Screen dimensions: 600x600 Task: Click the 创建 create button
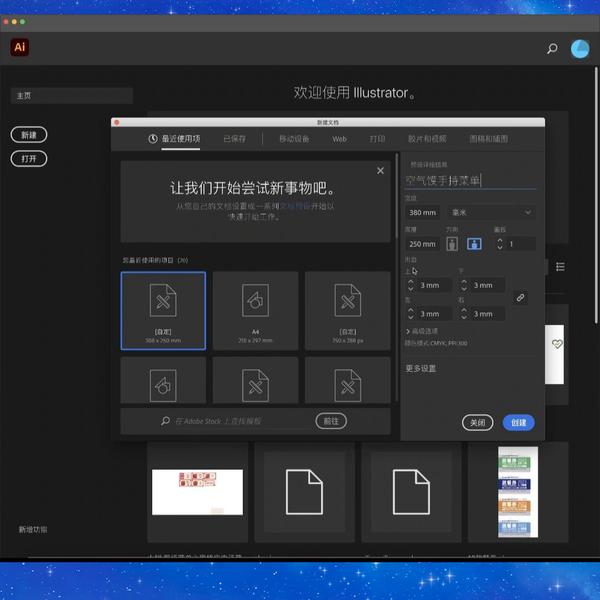pos(518,422)
